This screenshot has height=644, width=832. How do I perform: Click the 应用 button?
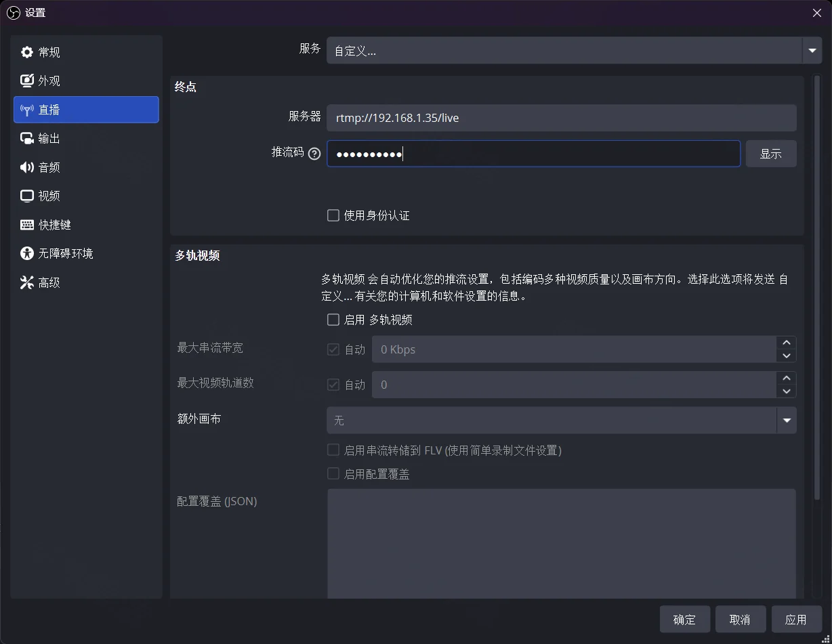796,620
